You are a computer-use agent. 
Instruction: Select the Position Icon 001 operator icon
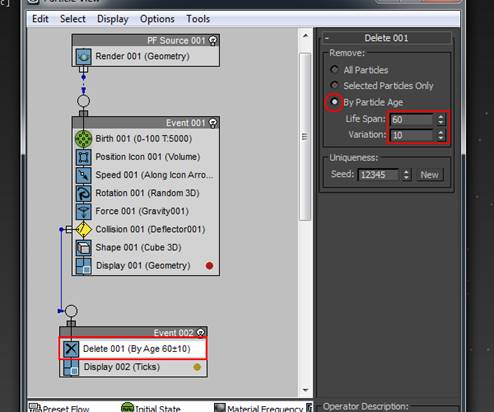83,157
